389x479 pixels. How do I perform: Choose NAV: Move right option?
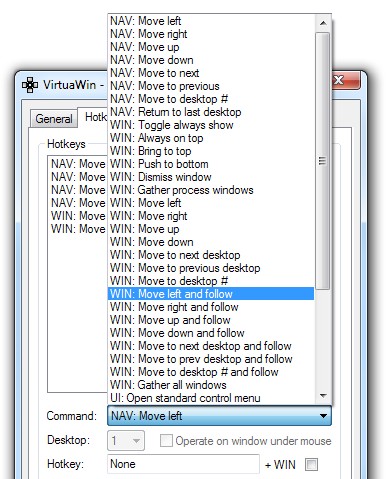pos(211,34)
